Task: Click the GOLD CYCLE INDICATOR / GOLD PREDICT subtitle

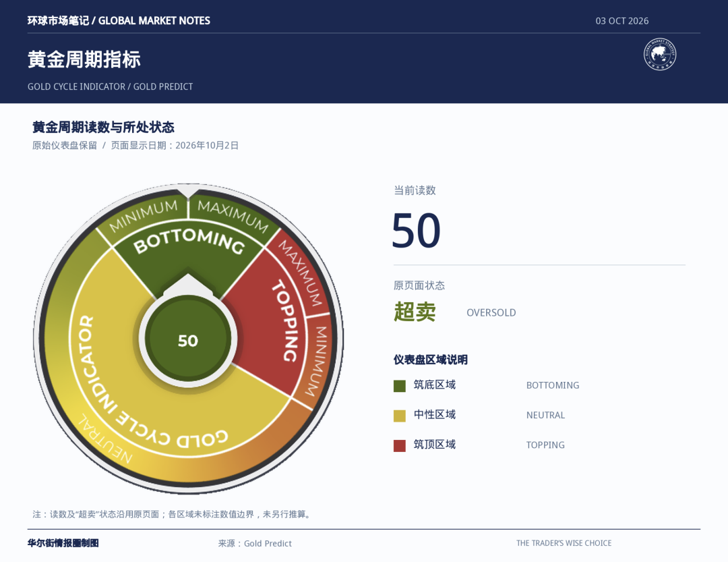Action: click(110, 86)
